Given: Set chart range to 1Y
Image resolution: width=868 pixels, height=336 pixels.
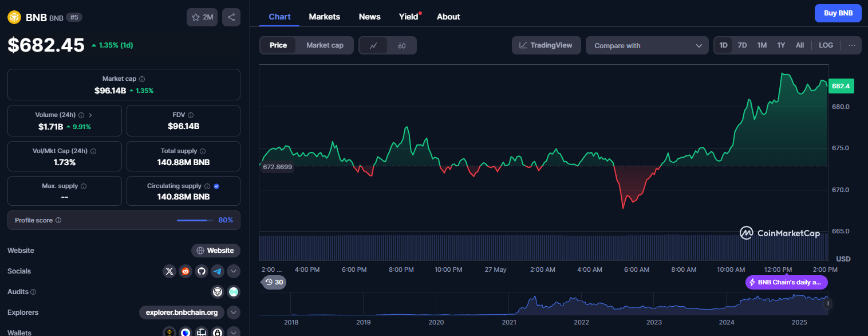Looking at the screenshot, I should pos(781,45).
